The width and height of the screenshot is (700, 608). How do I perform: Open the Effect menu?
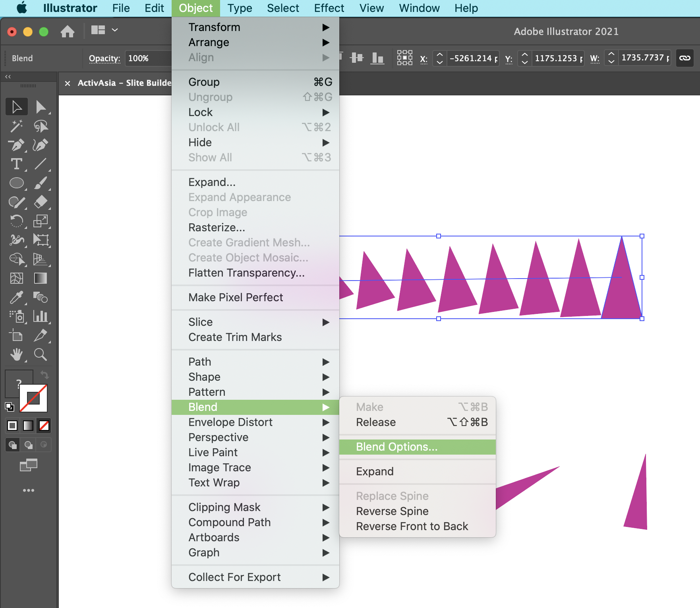(x=329, y=8)
